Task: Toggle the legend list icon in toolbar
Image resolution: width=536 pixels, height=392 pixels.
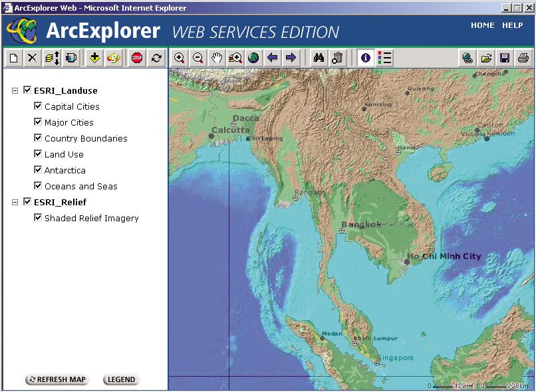Action: [384, 58]
